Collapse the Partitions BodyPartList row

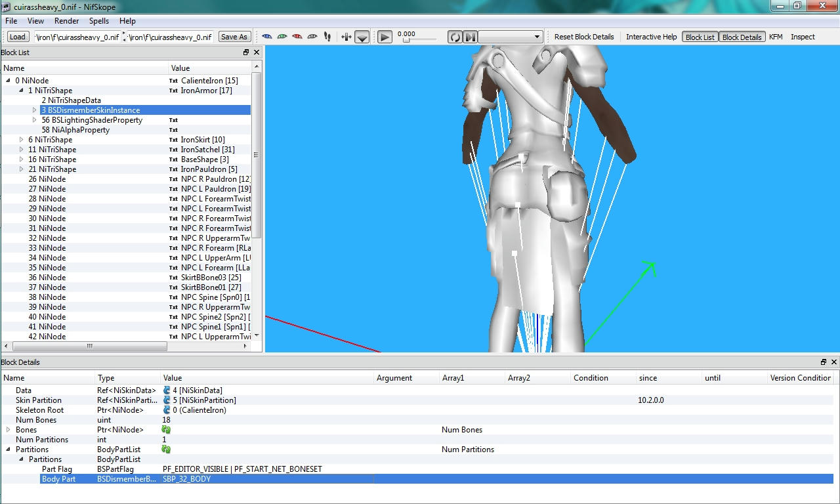[9, 450]
